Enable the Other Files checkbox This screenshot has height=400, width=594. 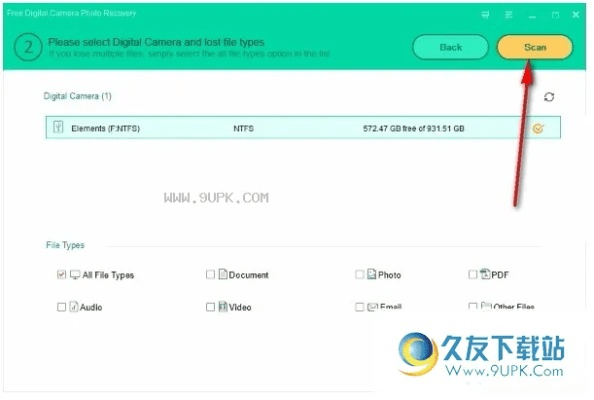click(472, 306)
